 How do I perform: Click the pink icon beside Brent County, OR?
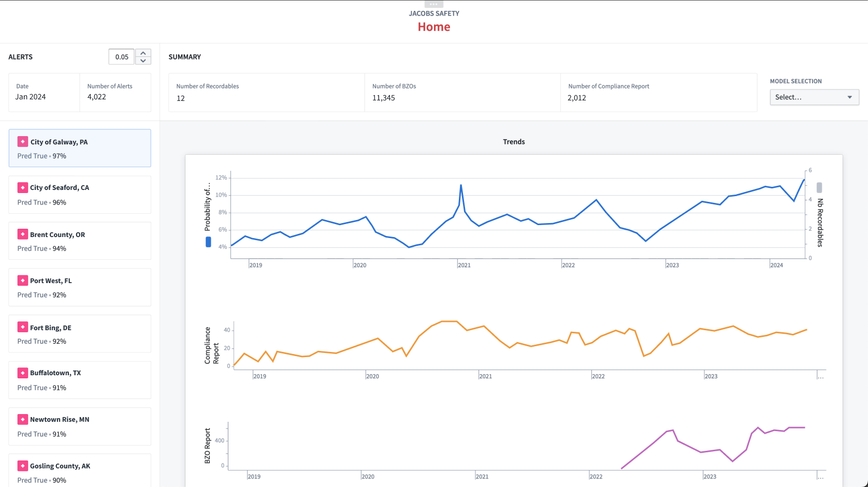[23, 234]
